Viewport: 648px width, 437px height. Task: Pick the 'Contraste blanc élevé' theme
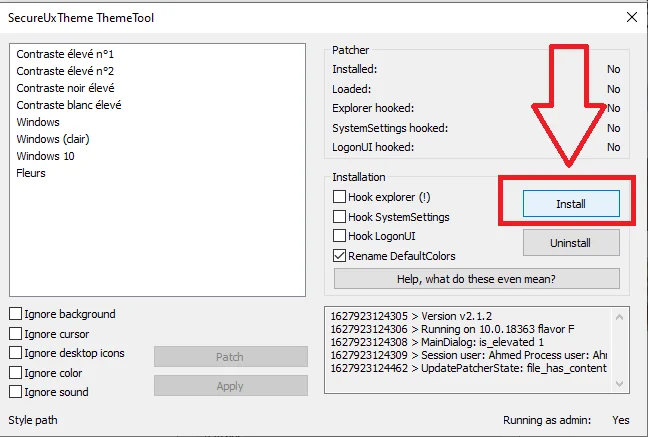(69, 105)
